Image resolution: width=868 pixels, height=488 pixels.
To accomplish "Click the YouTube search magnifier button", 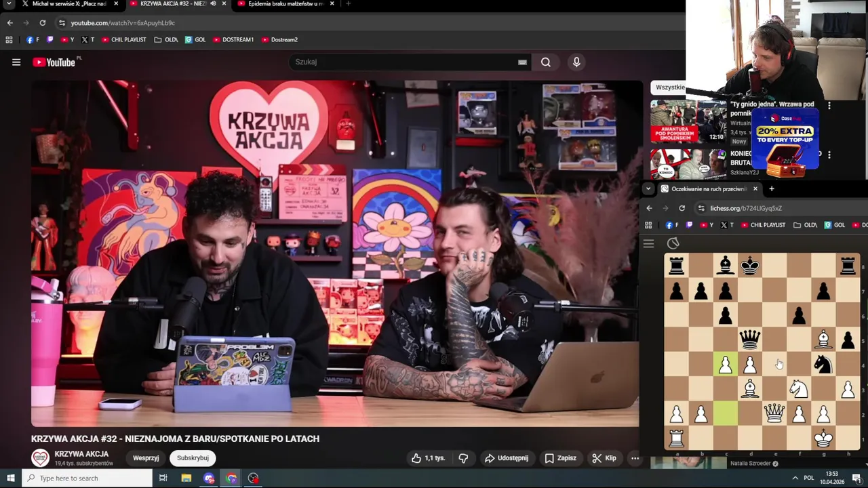I will (x=546, y=62).
